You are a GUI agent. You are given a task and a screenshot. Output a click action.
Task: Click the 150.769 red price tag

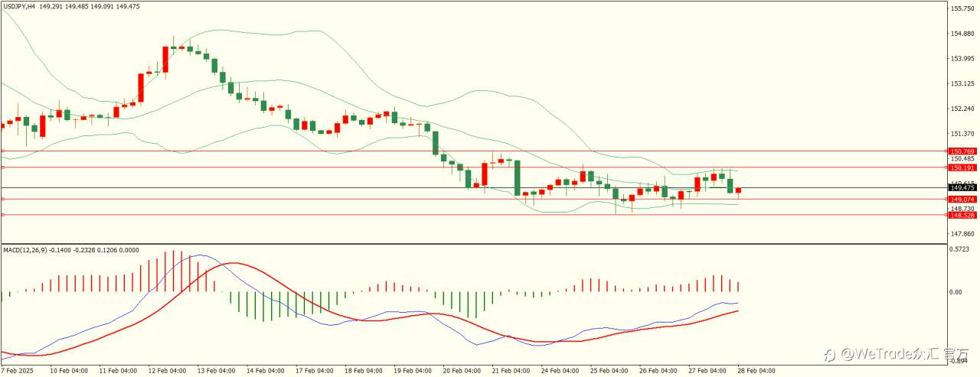pyautogui.click(x=961, y=151)
